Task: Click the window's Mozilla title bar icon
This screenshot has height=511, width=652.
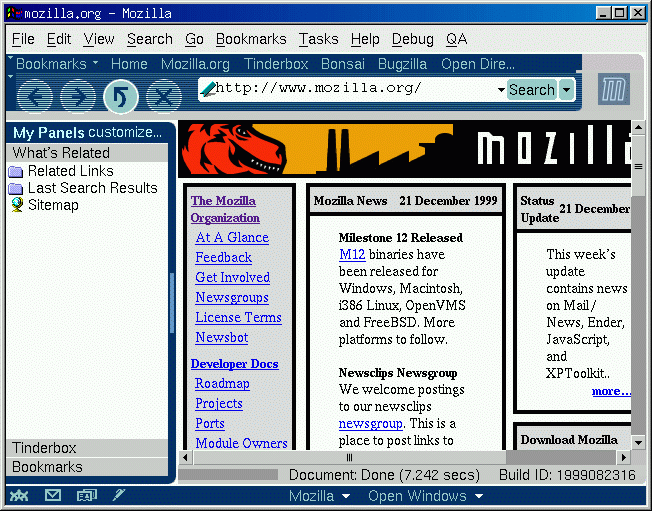Action: pyautogui.click(x=15, y=14)
